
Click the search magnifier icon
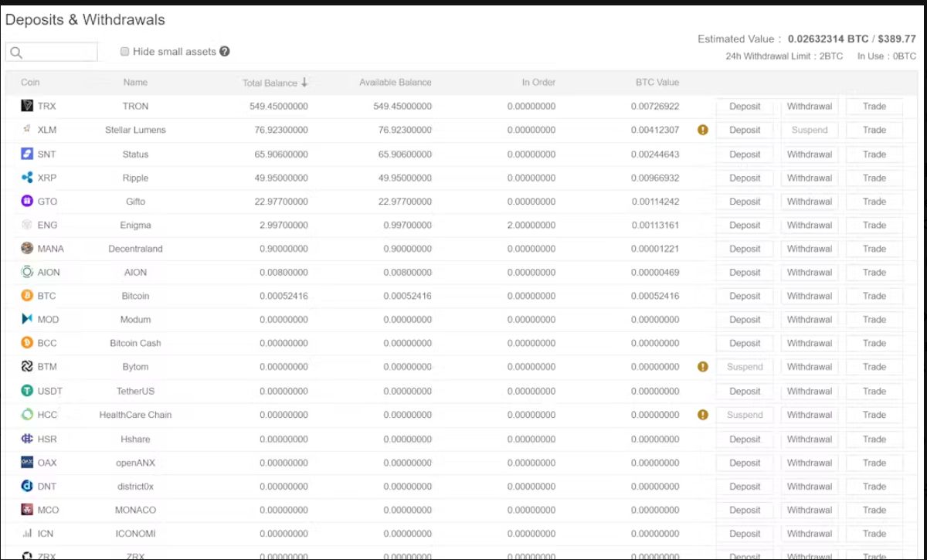(16, 53)
